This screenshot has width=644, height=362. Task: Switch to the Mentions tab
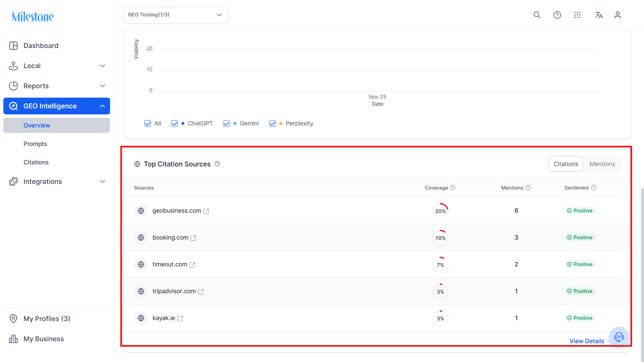602,164
